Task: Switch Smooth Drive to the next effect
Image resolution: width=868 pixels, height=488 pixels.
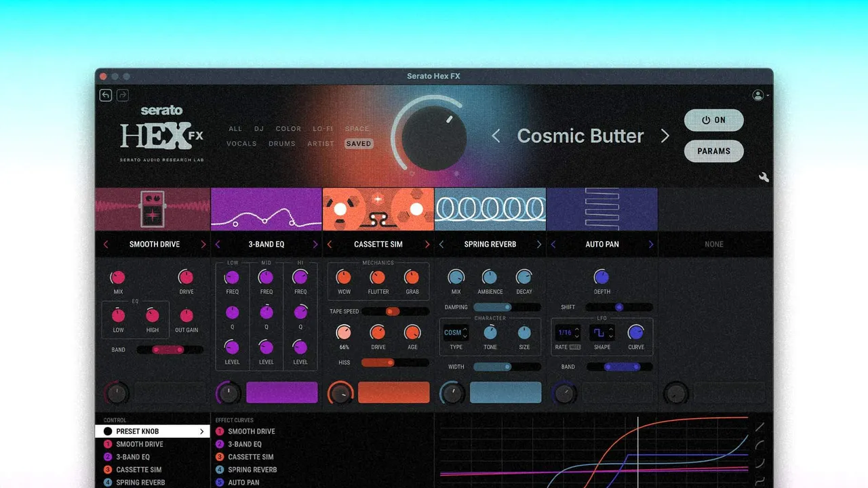Action: pos(203,244)
